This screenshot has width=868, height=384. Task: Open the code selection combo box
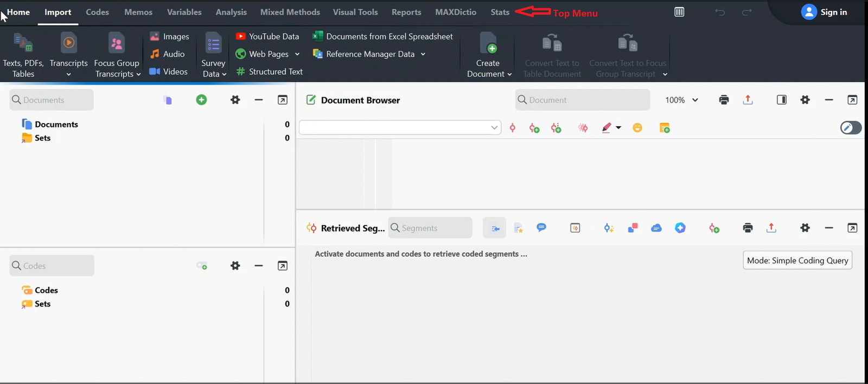click(400, 127)
